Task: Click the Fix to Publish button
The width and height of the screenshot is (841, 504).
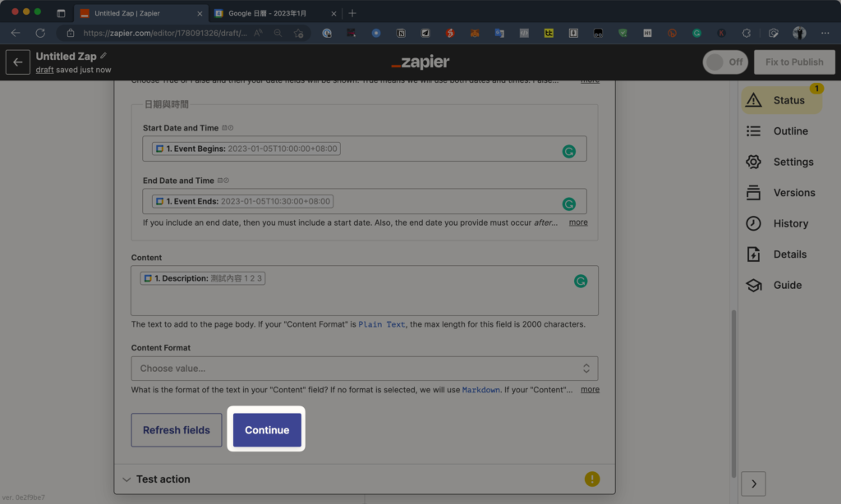Action: [794, 62]
